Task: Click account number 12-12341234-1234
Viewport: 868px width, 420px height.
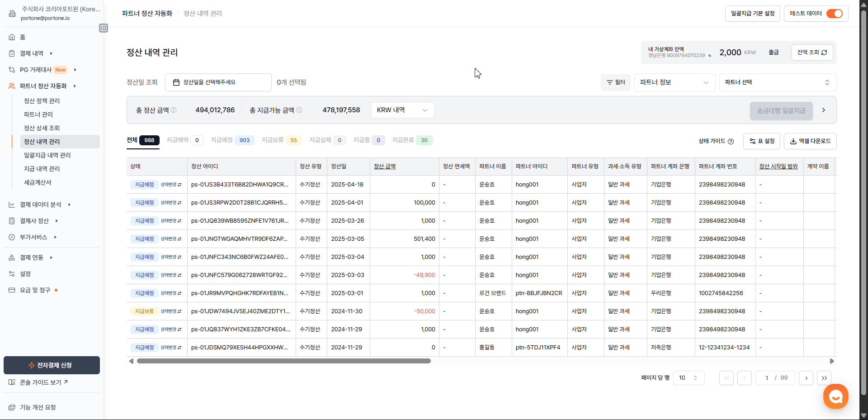Action: pos(724,348)
